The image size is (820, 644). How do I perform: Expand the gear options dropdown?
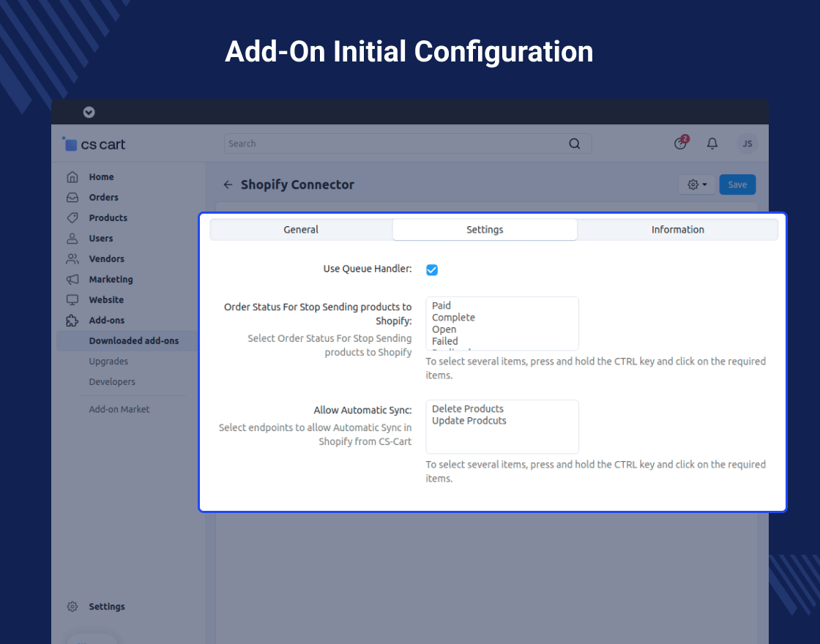[696, 185]
